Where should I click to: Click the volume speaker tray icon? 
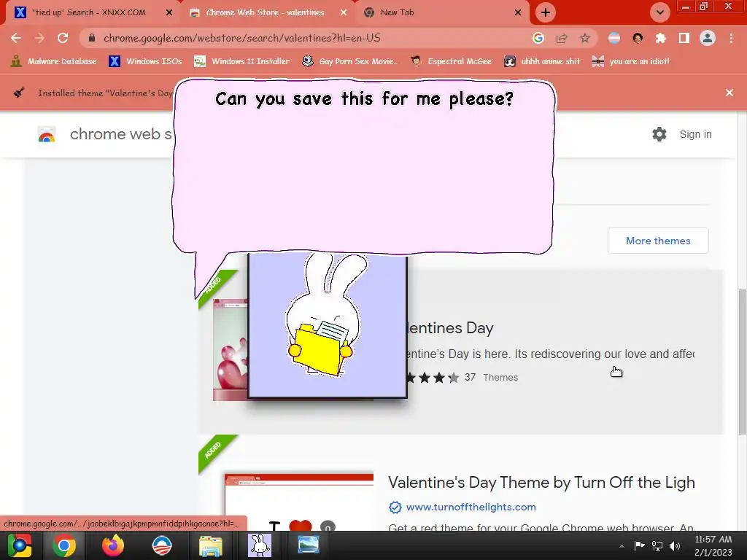coord(675,545)
